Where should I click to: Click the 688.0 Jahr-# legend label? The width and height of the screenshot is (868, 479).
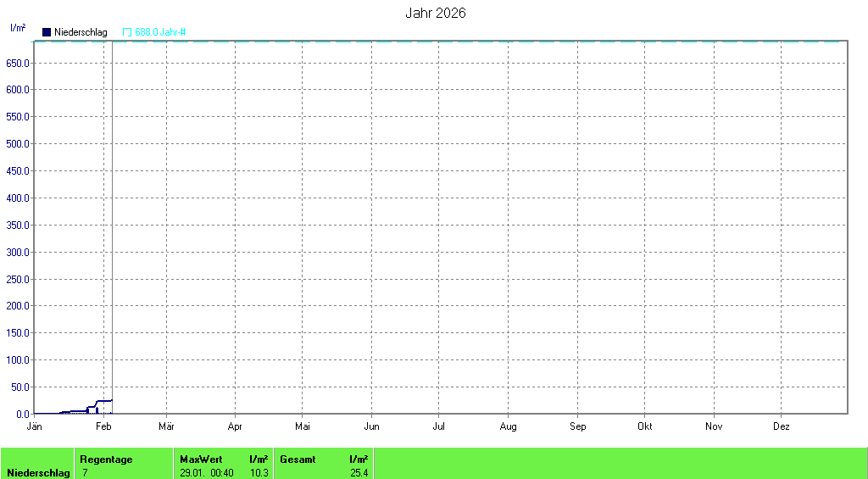click(160, 32)
